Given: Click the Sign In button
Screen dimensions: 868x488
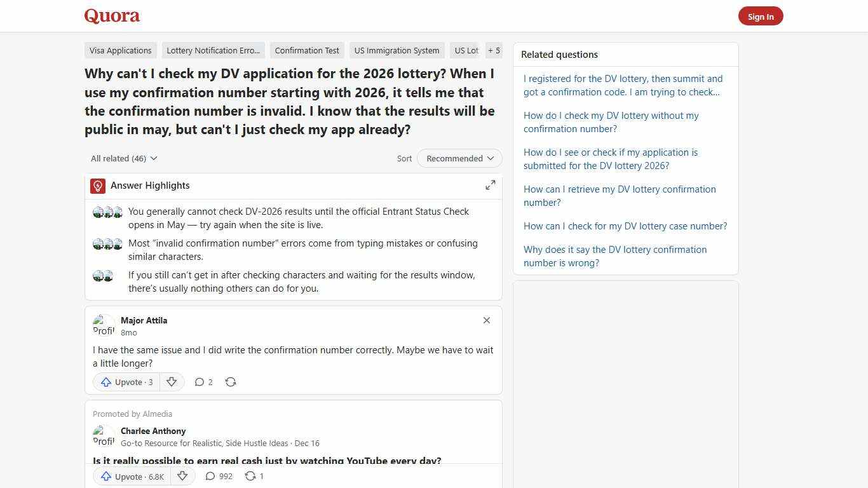Looking at the screenshot, I should pyautogui.click(x=761, y=16).
